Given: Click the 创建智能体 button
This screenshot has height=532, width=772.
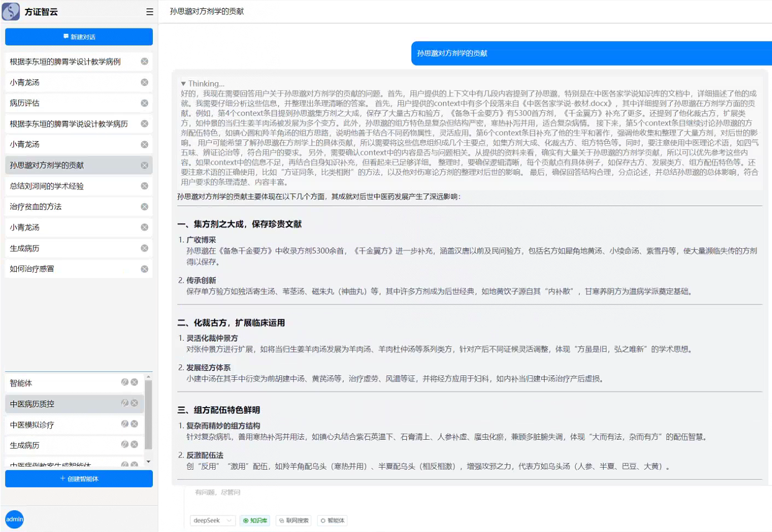Looking at the screenshot, I should [x=79, y=479].
